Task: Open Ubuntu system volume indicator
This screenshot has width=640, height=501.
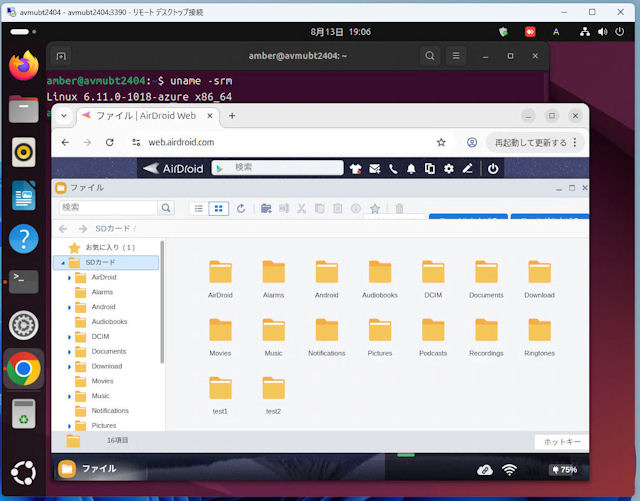Action: [602, 32]
